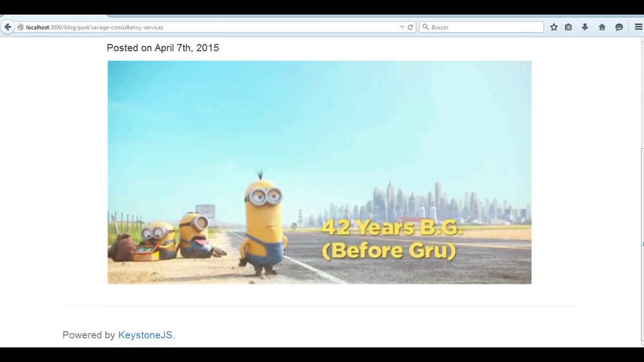Image resolution: width=644 pixels, height=362 pixels.
Task: Click the magnifier icon in search box
Action: (x=426, y=27)
